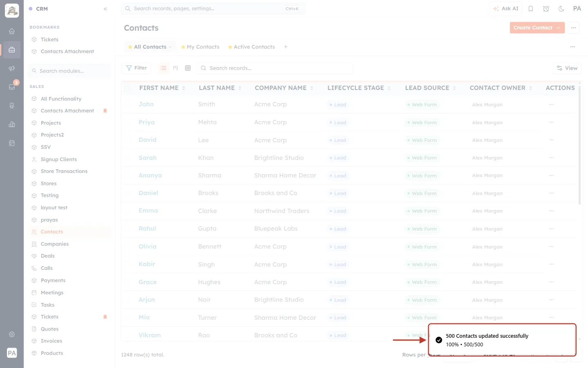Toggle dark mode moon icon
This screenshot has height=368, width=588.
tap(561, 9)
